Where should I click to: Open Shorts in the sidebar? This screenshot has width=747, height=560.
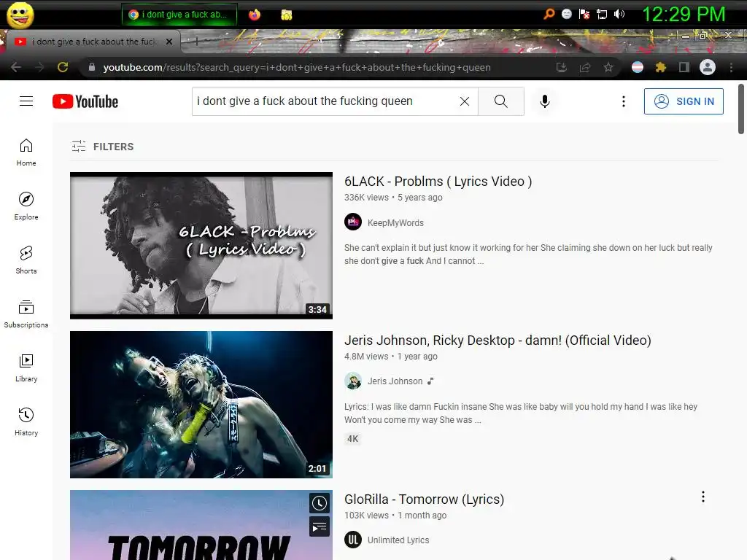tap(26, 260)
